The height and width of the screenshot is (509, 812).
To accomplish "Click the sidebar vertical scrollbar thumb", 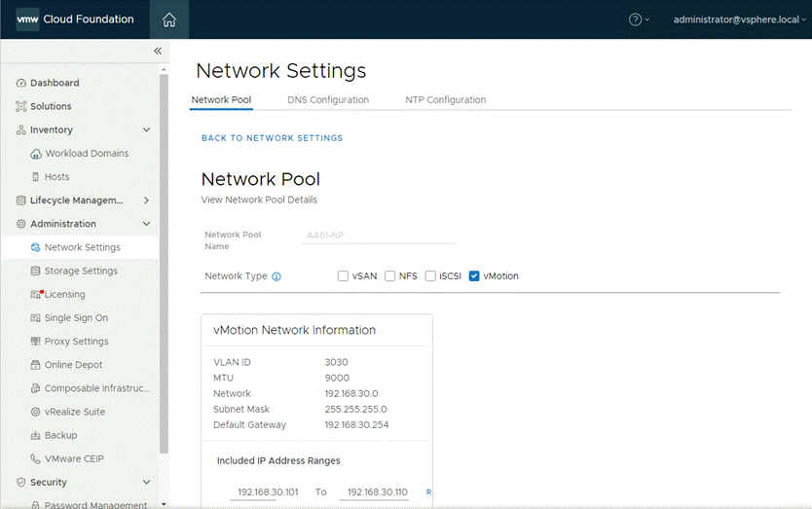I will [164, 264].
